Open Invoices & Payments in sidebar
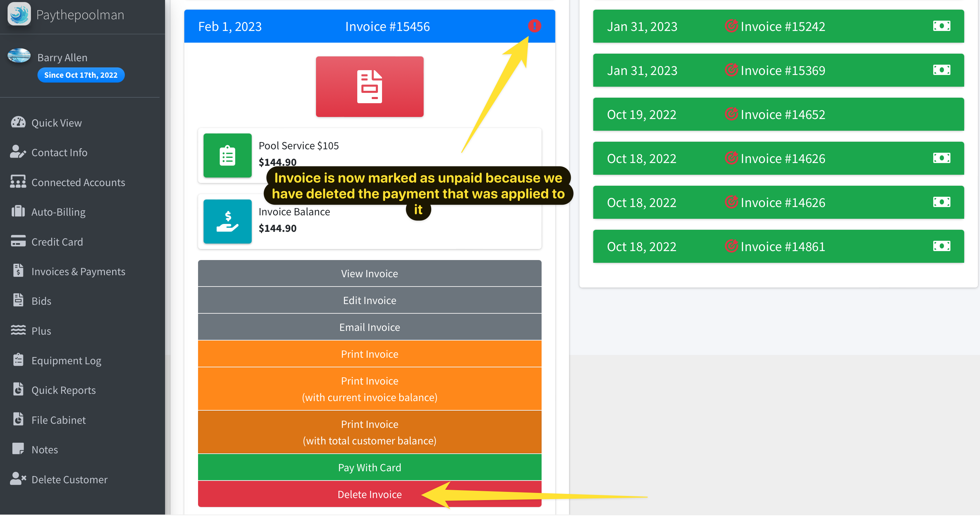This screenshot has width=980, height=518. [x=78, y=271]
